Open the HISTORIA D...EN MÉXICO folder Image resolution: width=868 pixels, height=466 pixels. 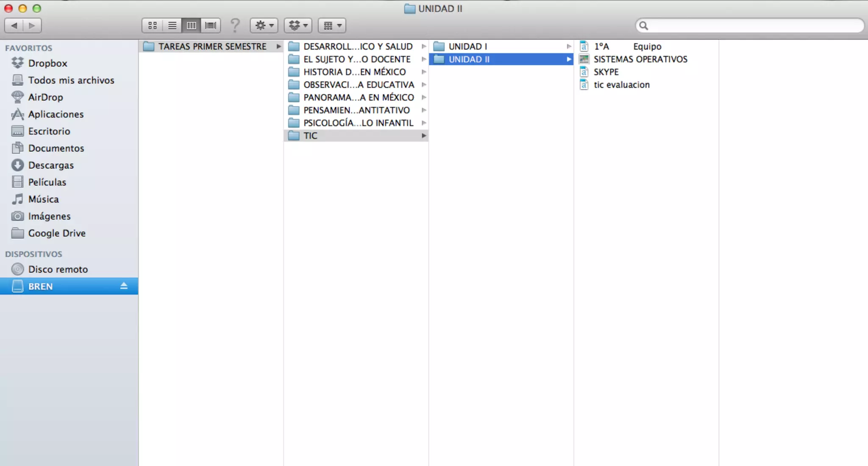click(x=354, y=72)
